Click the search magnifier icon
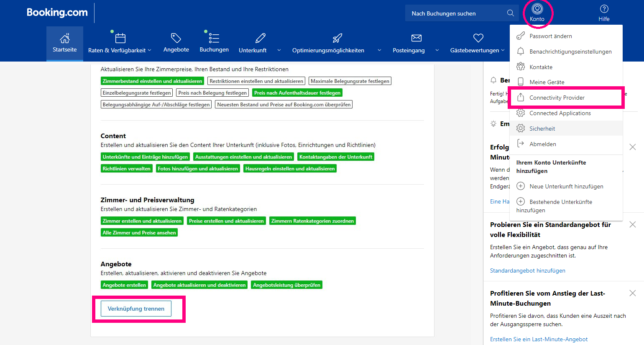644x345 pixels. (x=510, y=13)
